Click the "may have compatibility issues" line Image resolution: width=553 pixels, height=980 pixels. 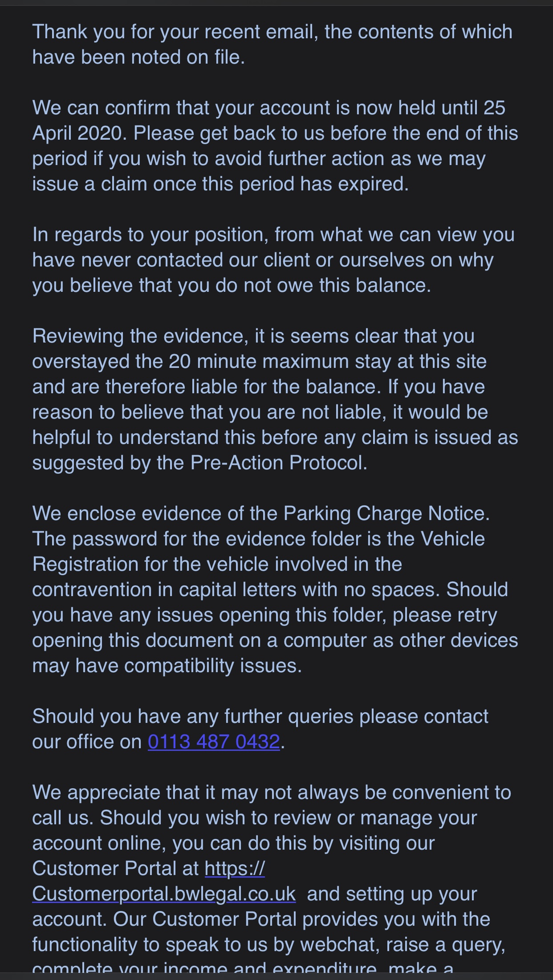pyautogui.click(x=167, y=666)
